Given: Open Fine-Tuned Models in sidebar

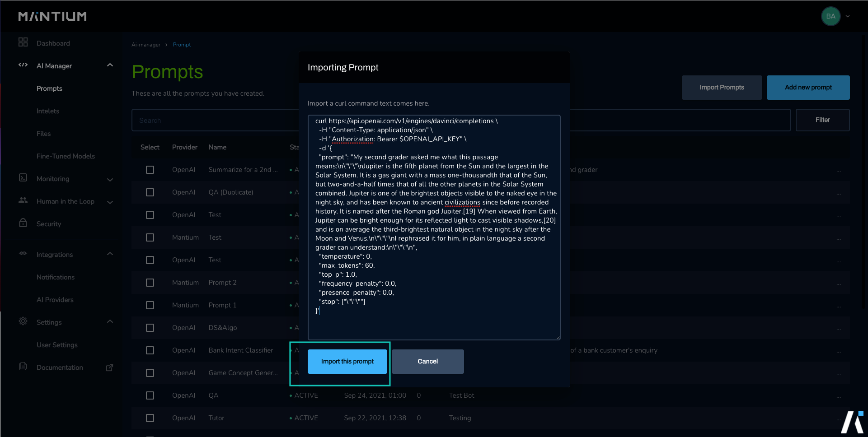Looking at the screenshot, I should point(66,156).
